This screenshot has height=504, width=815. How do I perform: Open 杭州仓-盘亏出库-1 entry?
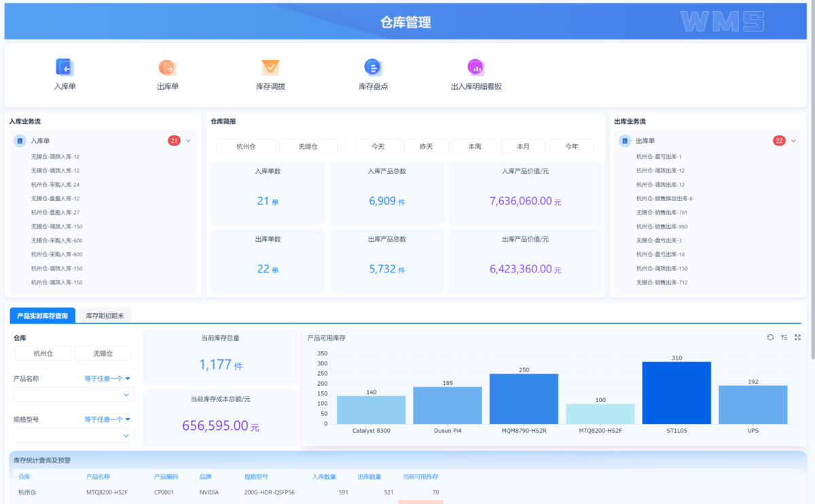pyautogui.click(x=659, y=157)
